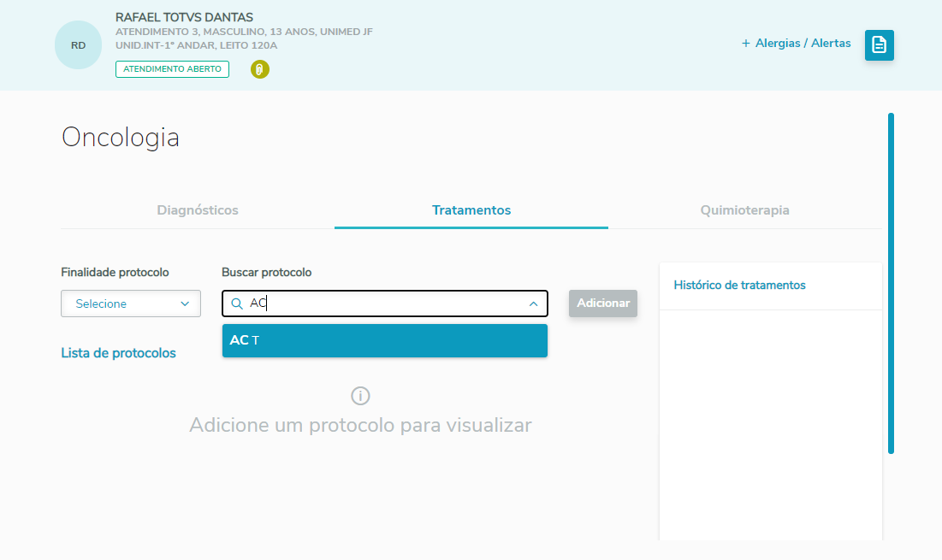Click the search magnifier in Buscar protocolo
942x560 pixels.
pyautogui.click(x=237, y=304)
